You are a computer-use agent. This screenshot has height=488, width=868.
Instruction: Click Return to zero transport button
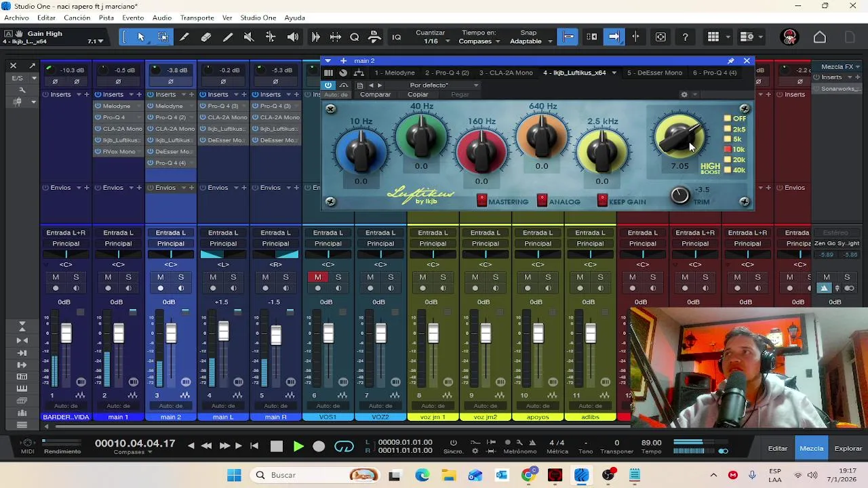(x=254, y=446)
